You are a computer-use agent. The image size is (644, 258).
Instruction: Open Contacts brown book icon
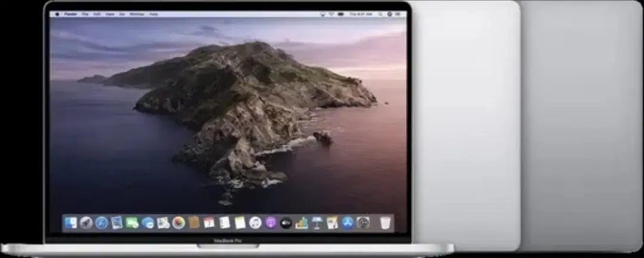(194, 223)
